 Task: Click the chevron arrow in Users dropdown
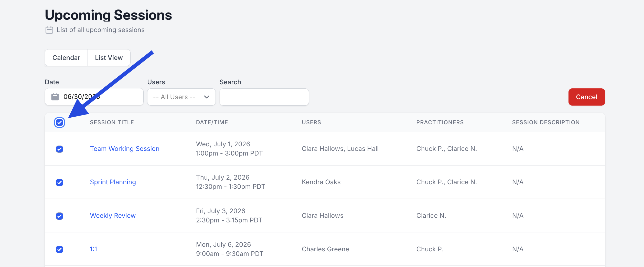(x=207, y=97)
